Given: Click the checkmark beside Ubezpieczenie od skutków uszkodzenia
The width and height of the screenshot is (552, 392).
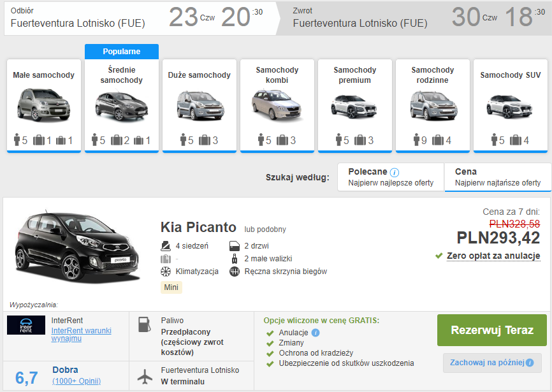Looking at the screenshot, I should [270, 363].
